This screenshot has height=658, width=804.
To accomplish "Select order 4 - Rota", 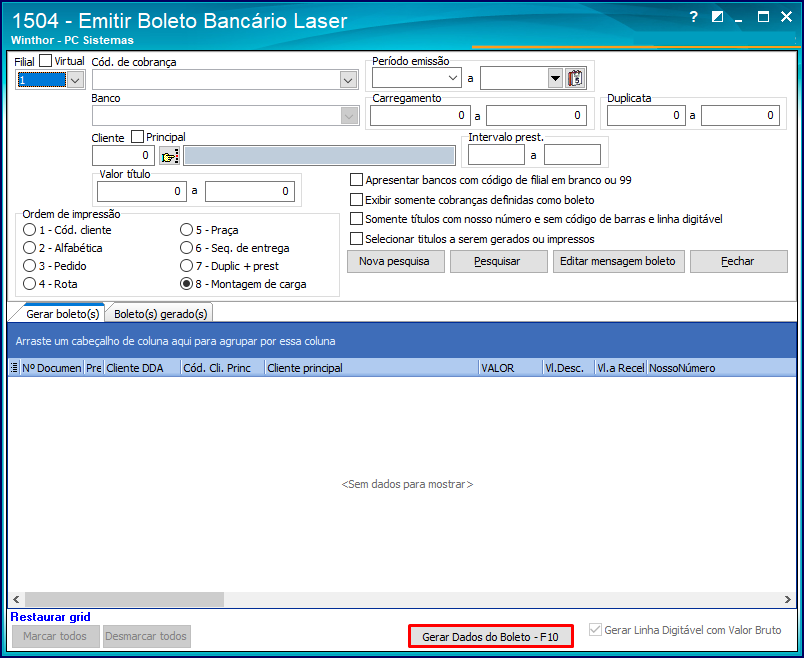I will (29, 284).
